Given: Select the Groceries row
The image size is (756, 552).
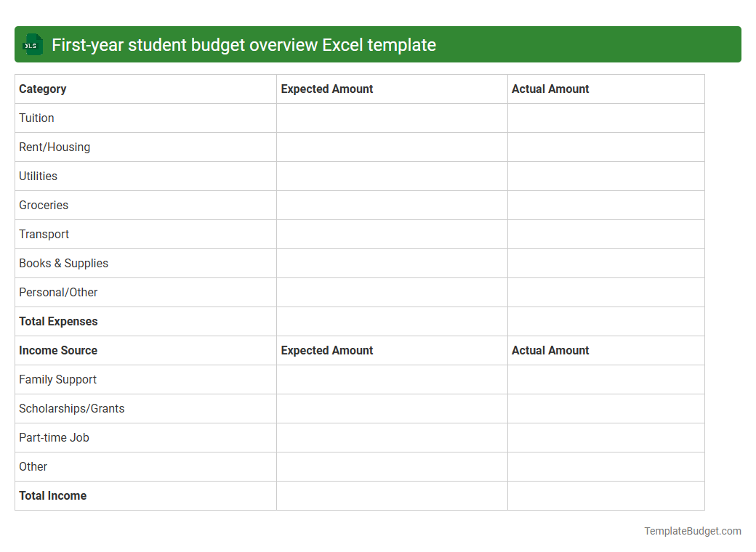Looking at the screenshot, I should [x=44, y=205].
